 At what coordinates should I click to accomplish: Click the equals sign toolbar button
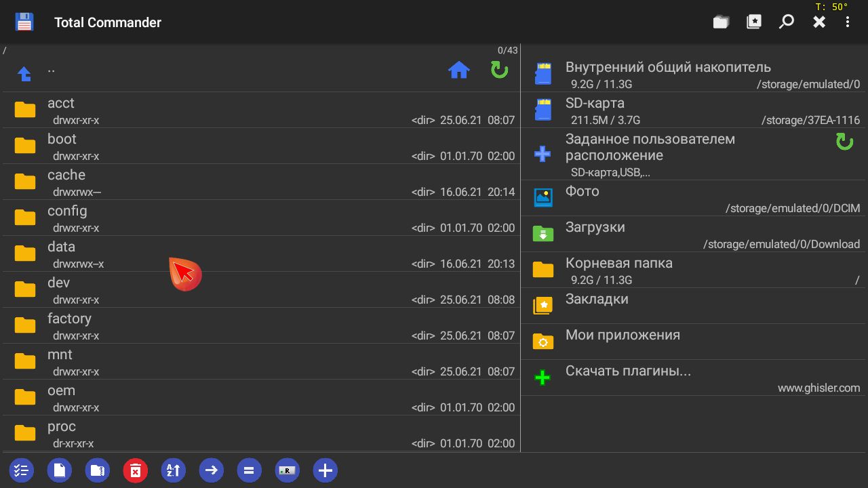(249, 470)
